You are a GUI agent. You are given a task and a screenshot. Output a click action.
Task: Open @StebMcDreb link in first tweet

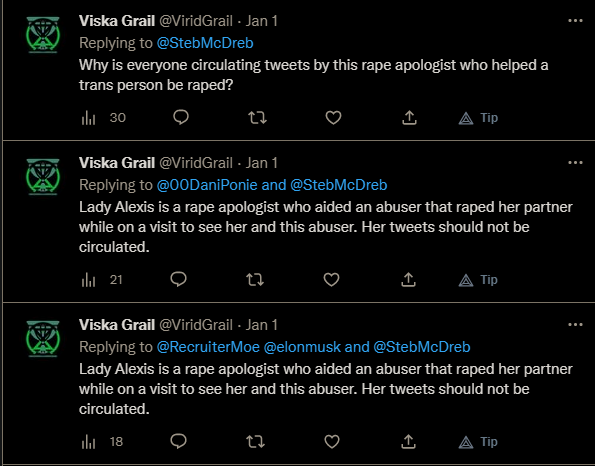tap(205, 43)
